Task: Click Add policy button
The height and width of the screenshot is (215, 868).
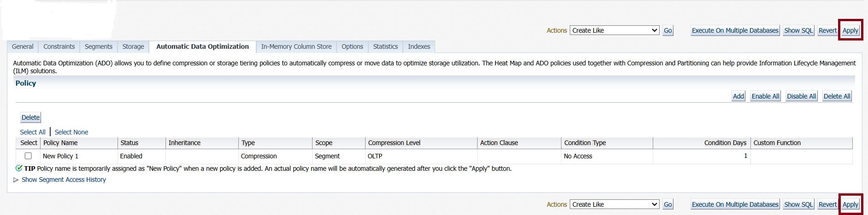Action: click(x=738, y=96)
